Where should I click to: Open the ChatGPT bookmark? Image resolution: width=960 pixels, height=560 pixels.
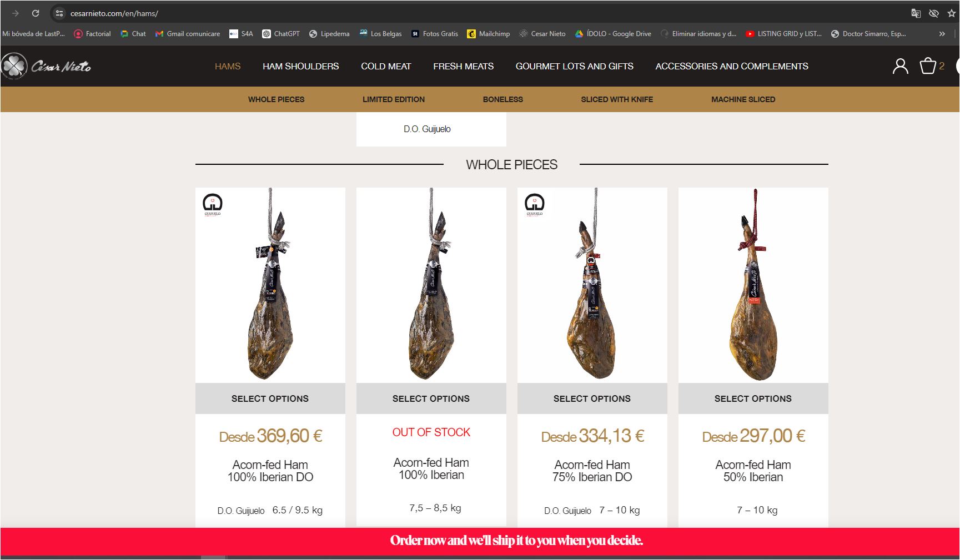pyautogui.click(x=281, y=34)
